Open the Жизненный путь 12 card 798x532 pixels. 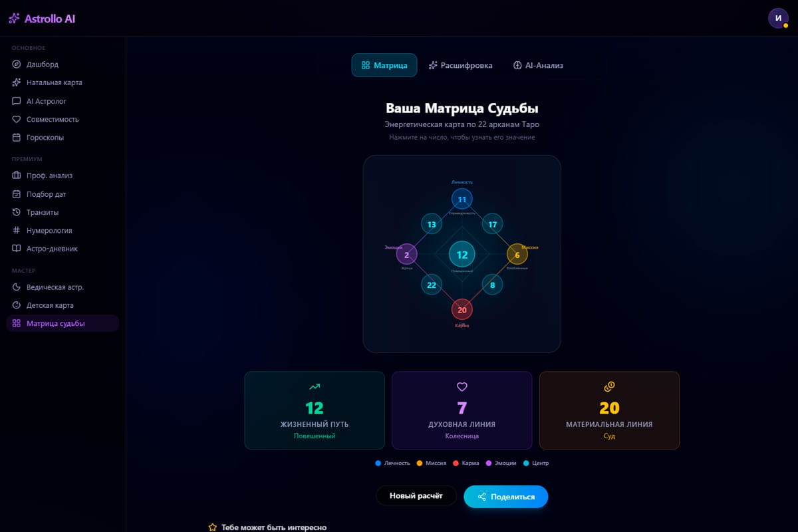pos(314,410)
